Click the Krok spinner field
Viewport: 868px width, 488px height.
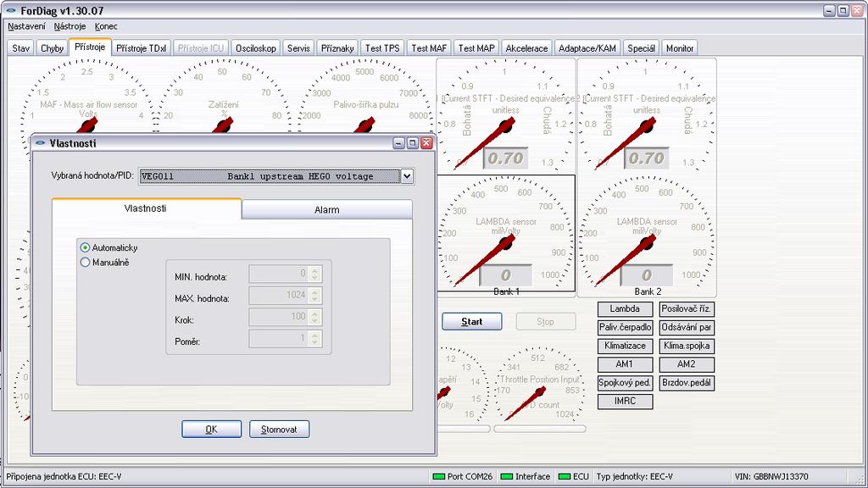pyautogui.click(x=285, y=317)
